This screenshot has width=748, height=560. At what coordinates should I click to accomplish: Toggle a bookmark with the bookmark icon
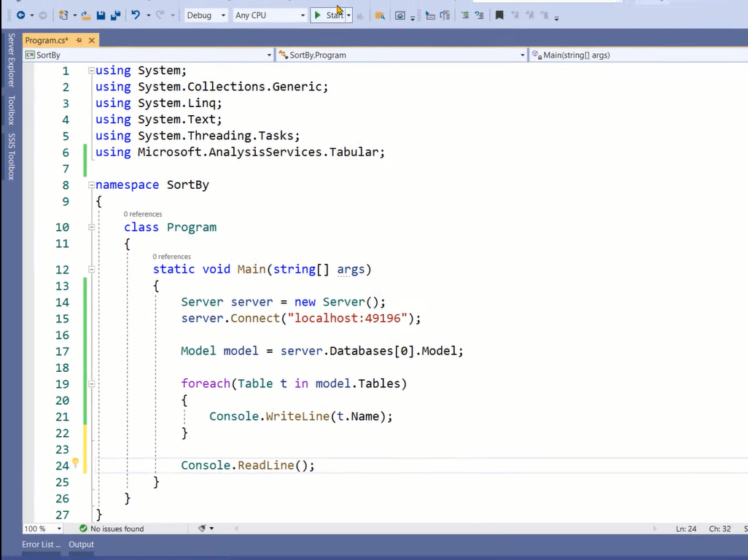[x=499, y=16]
